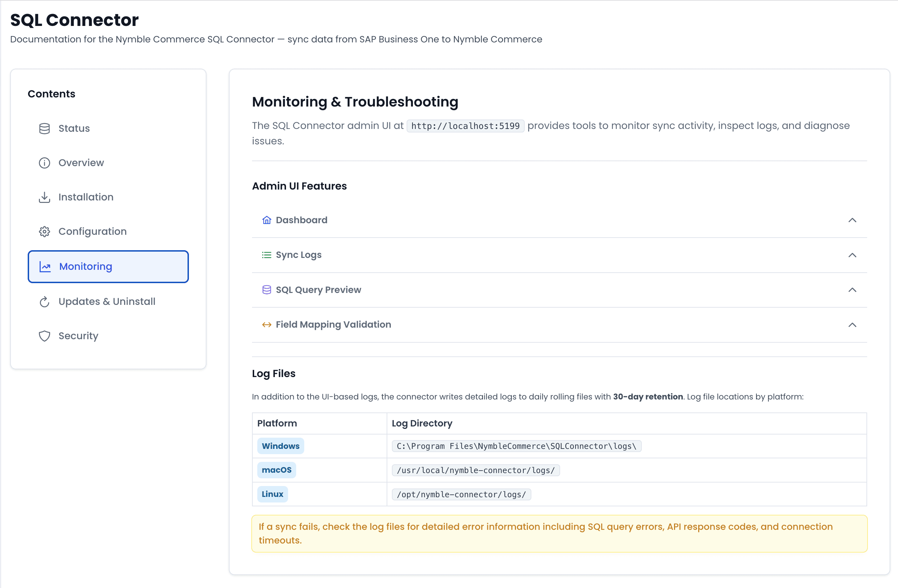Click the Linux log directory path
Viewport: 898px width, 588px height.
[461, 494]
